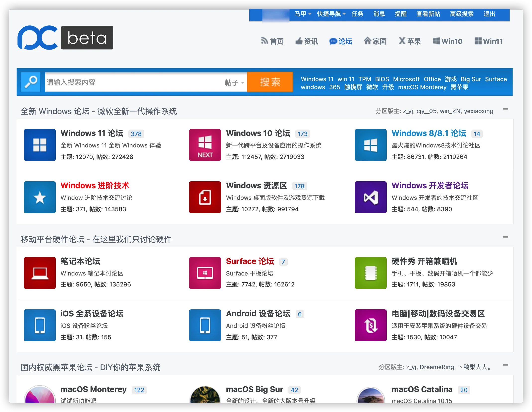Click the magnifier icon in search bar
This screenshot has width=532, height=412.
pyautogui.click(x=31, y=82)
